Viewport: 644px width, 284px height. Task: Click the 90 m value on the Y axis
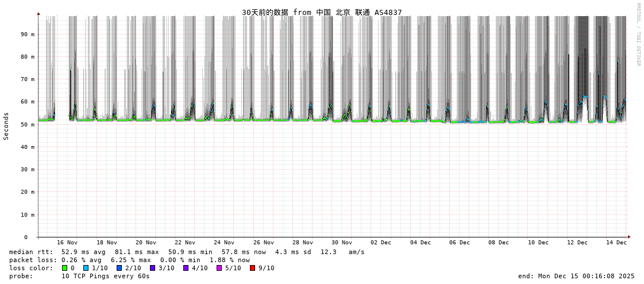point(28,34)
